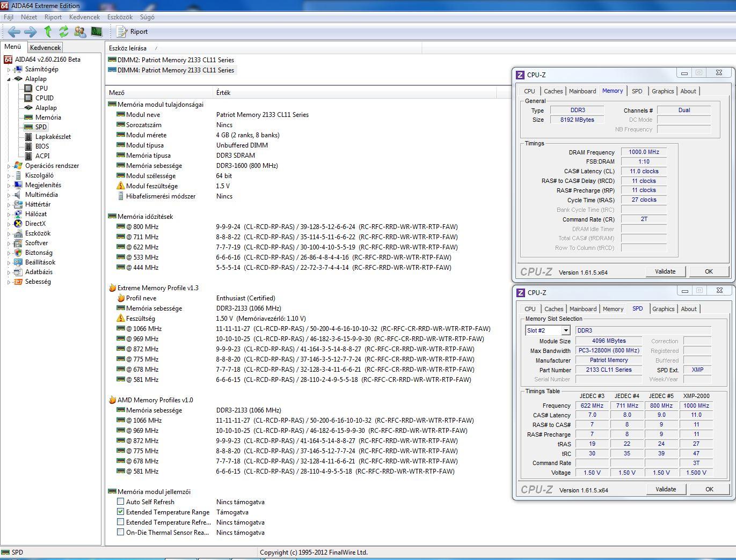Toggle the Extended Temperature Range checkbox

121,512
